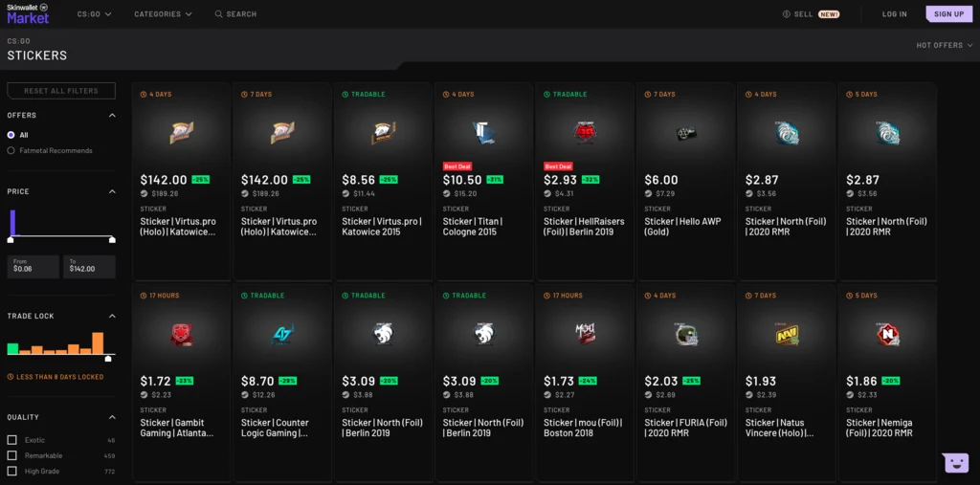The height and width of the screenshot is (485, 980).
Task: Click the Best Deal badge on HellRaisers card
Action: coord(558,166)
